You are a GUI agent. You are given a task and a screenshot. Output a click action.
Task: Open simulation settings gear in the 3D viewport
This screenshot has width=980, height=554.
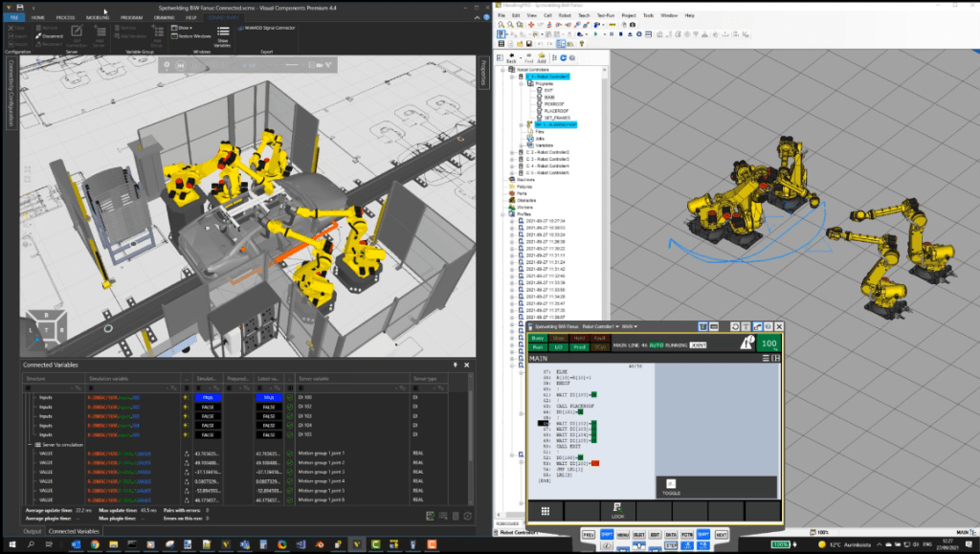click(x=167, y=65)
